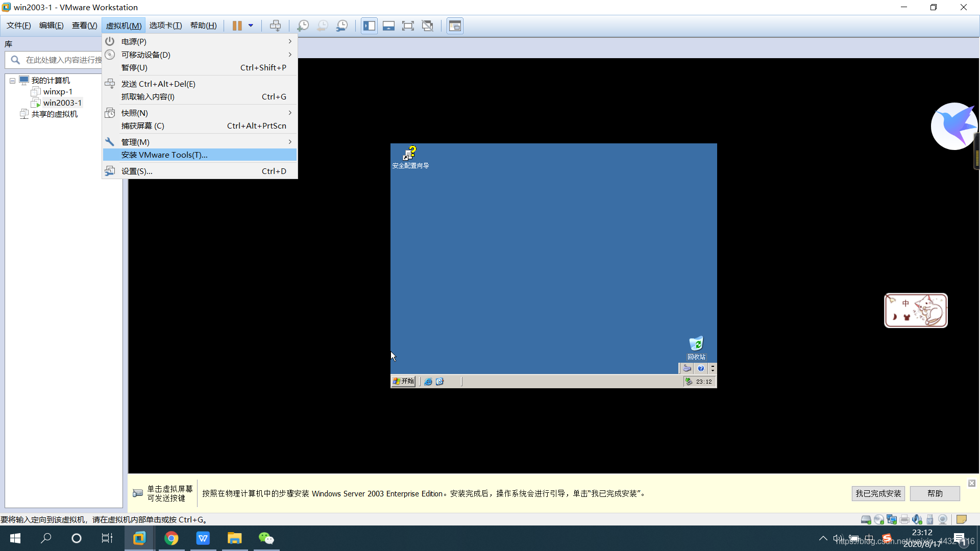
Task: Open File Explorer from the taskbar
Action: click(x=234, y=538)
